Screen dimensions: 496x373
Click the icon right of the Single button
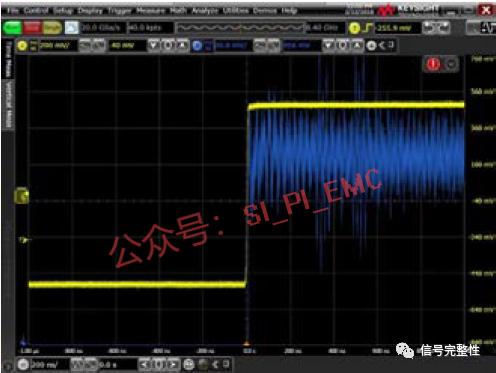[71, 28]
